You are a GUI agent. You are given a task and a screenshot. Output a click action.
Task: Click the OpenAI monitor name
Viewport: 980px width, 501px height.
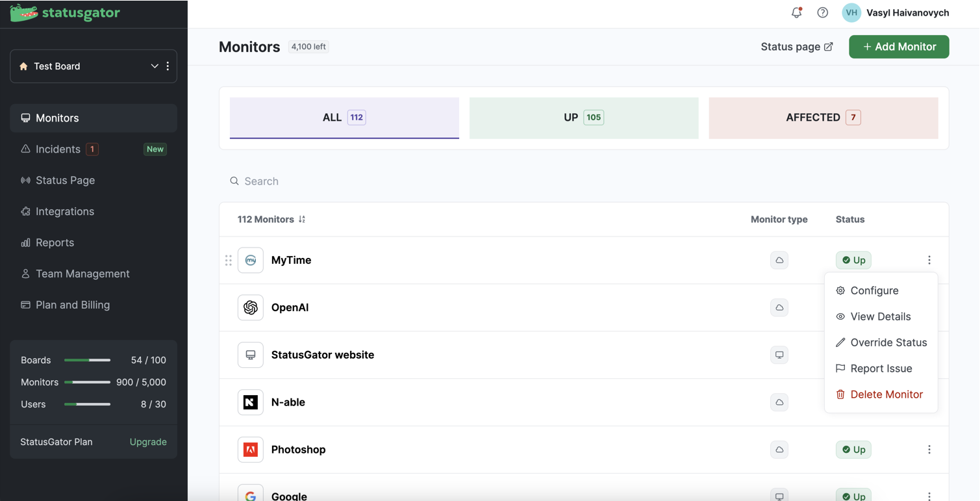[290, 307]
